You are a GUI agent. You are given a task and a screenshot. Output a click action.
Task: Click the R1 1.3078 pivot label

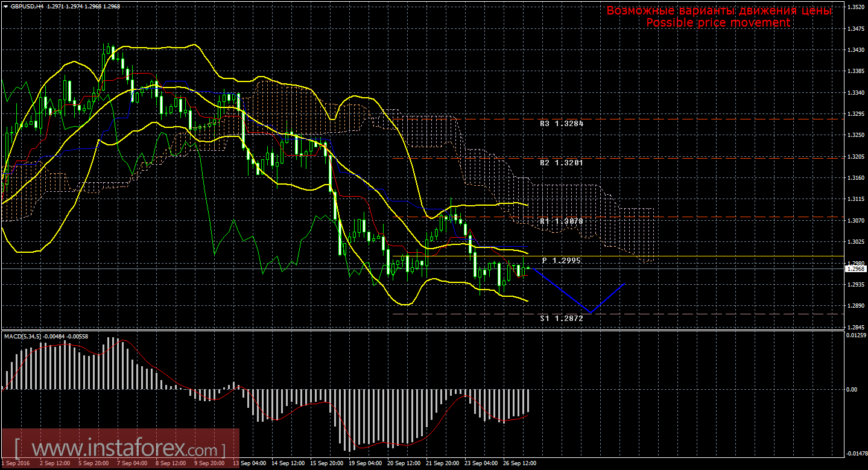(x=561, y=221)
